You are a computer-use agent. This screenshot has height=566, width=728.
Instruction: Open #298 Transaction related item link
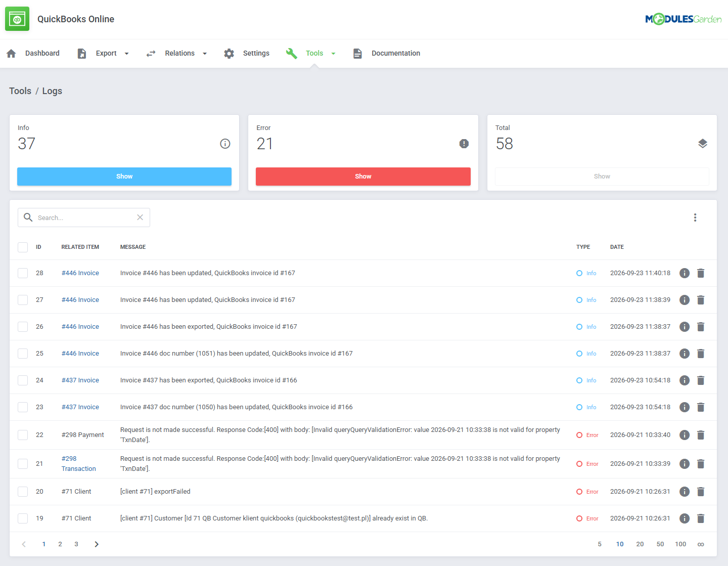79,464
